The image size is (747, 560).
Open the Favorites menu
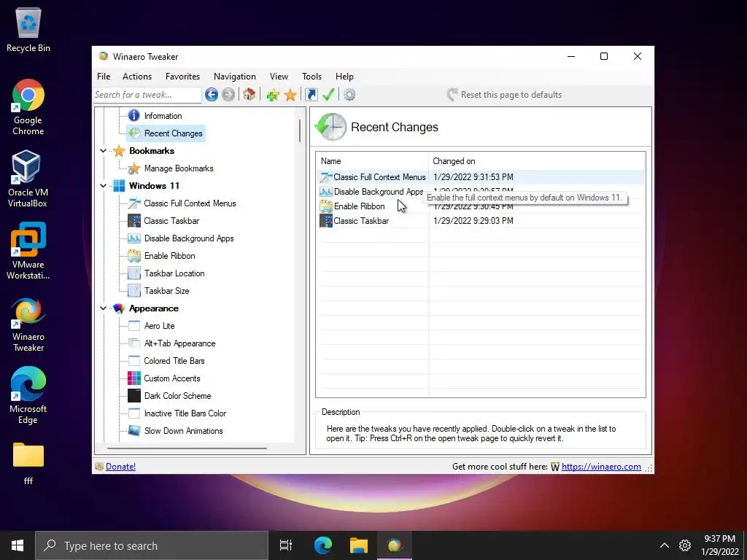pos(182,76)
